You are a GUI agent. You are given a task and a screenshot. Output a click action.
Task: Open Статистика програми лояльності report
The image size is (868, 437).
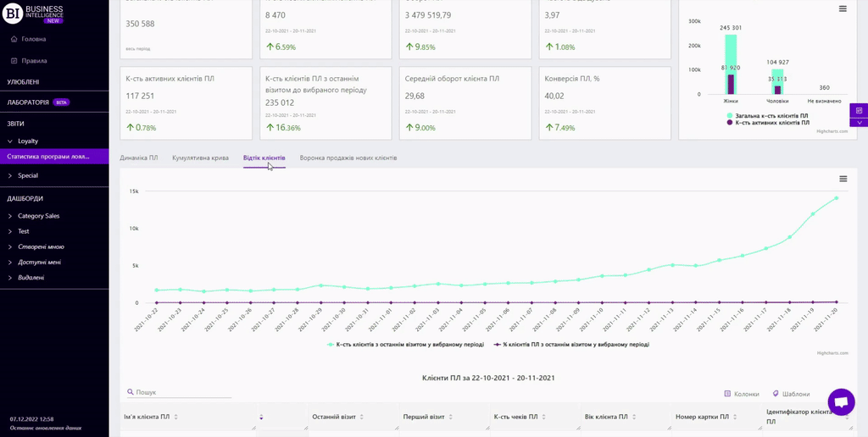(x=48, y=157)
